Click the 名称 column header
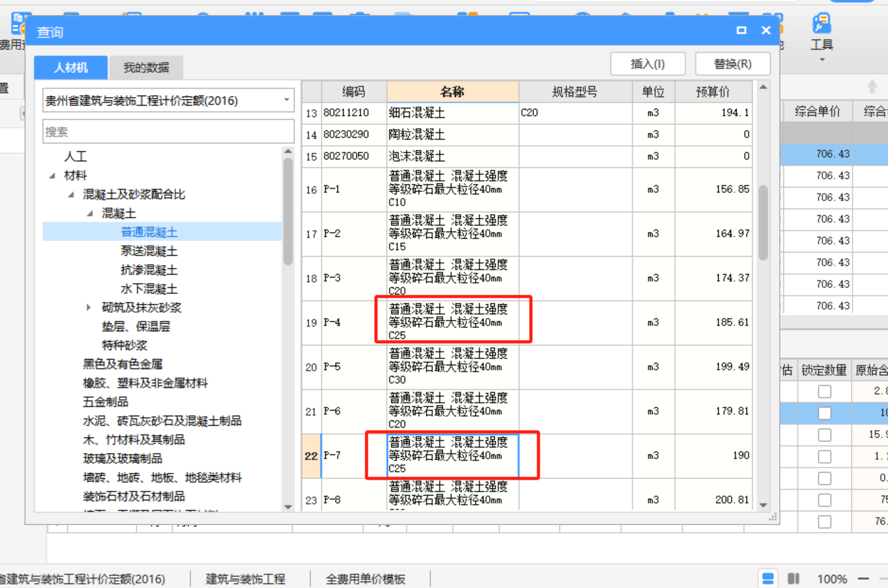The image size is (888, 588). (x=453, y=92)
